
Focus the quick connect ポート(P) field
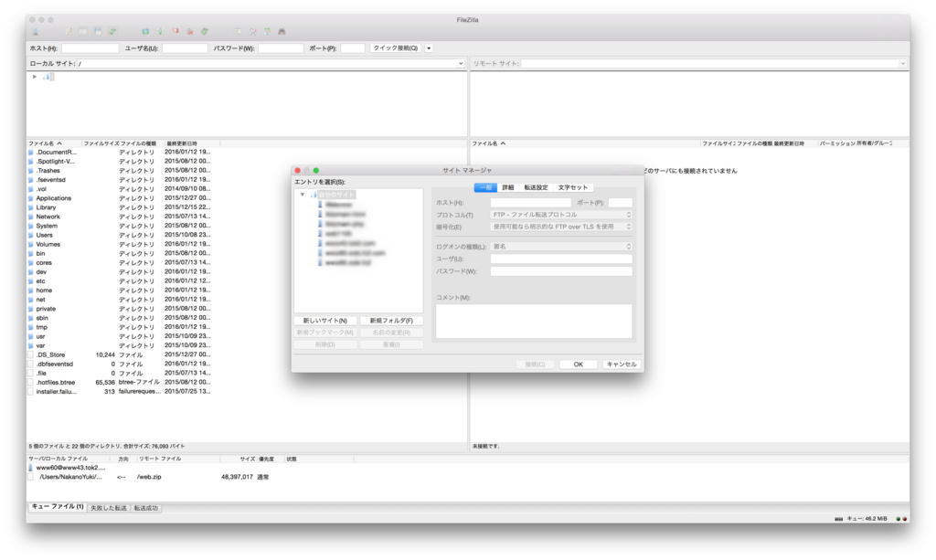pos(353,48)
